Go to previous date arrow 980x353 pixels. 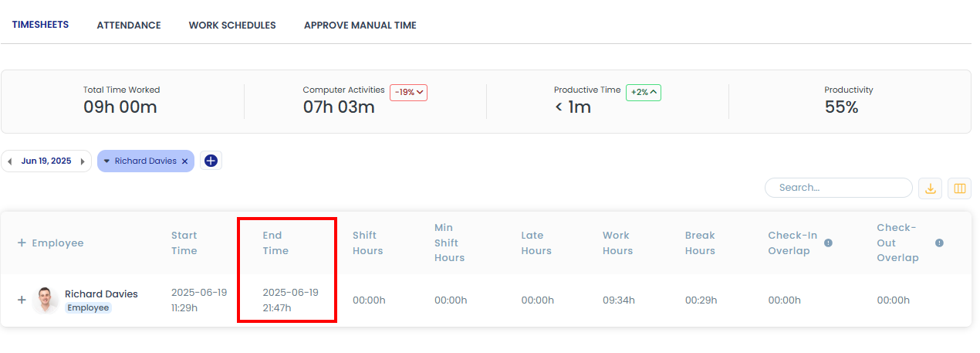click(10, 161)
